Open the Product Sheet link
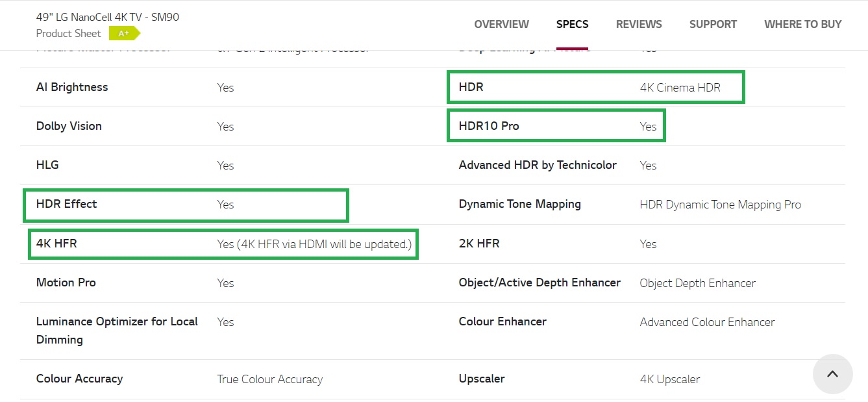 [x=69, y=34]
